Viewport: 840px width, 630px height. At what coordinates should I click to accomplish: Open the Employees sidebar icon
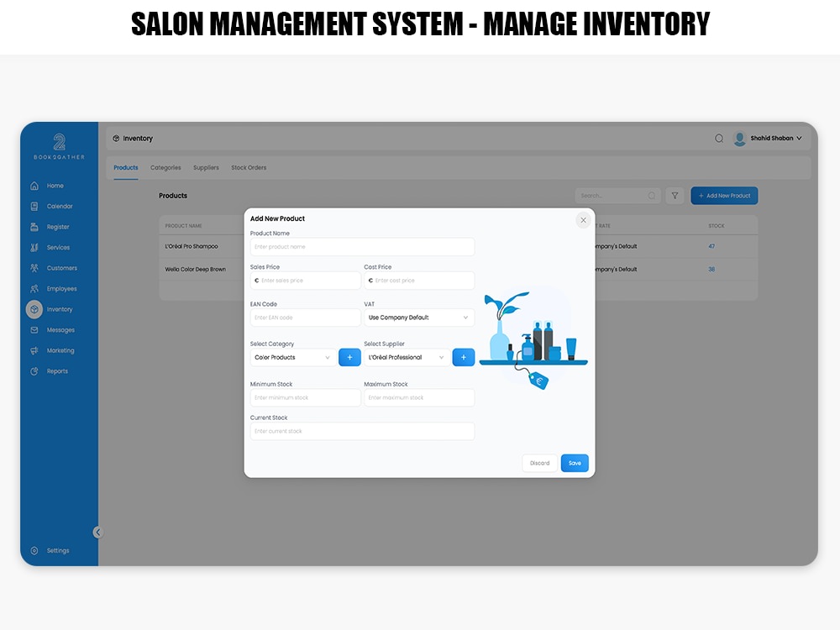pos(34,289)
